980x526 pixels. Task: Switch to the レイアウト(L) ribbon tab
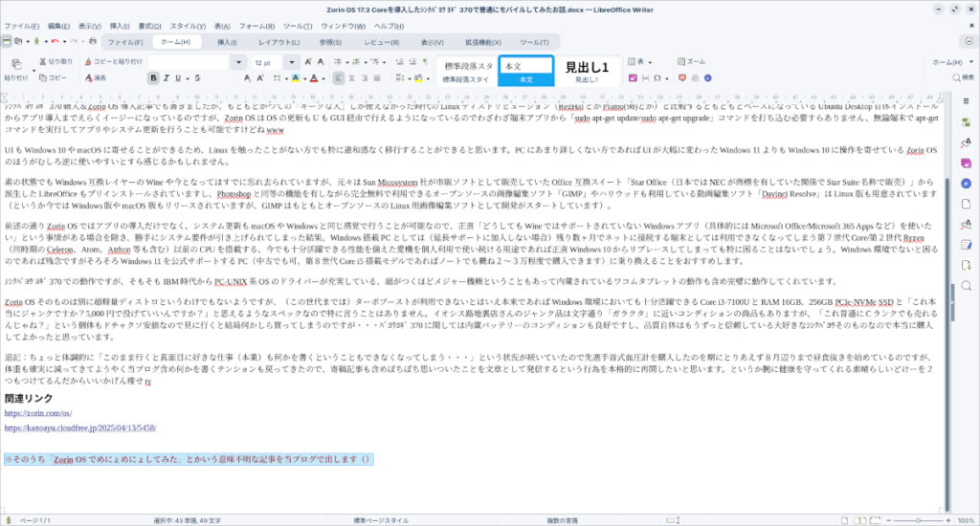click(279, 42)
